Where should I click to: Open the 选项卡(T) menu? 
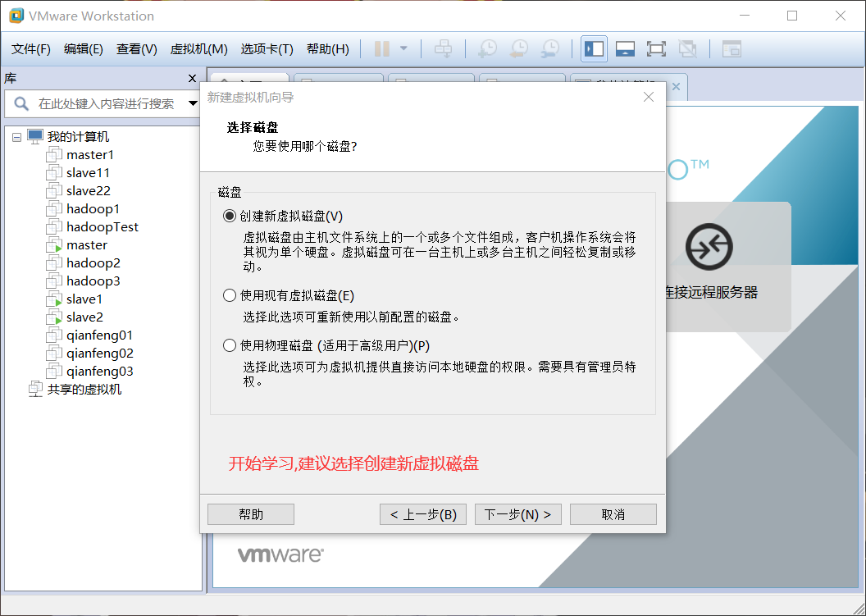pyautogui.click(x=267, y=49)
